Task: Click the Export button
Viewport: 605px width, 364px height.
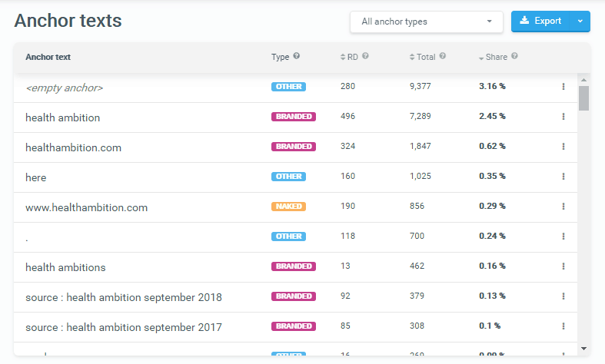Action: pos(541,22)
